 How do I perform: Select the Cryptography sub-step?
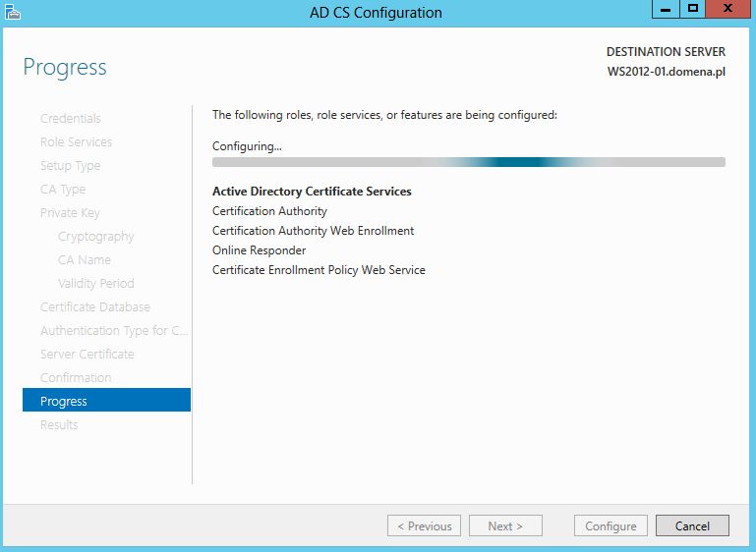pyautogui.click(x=96, y=237)
